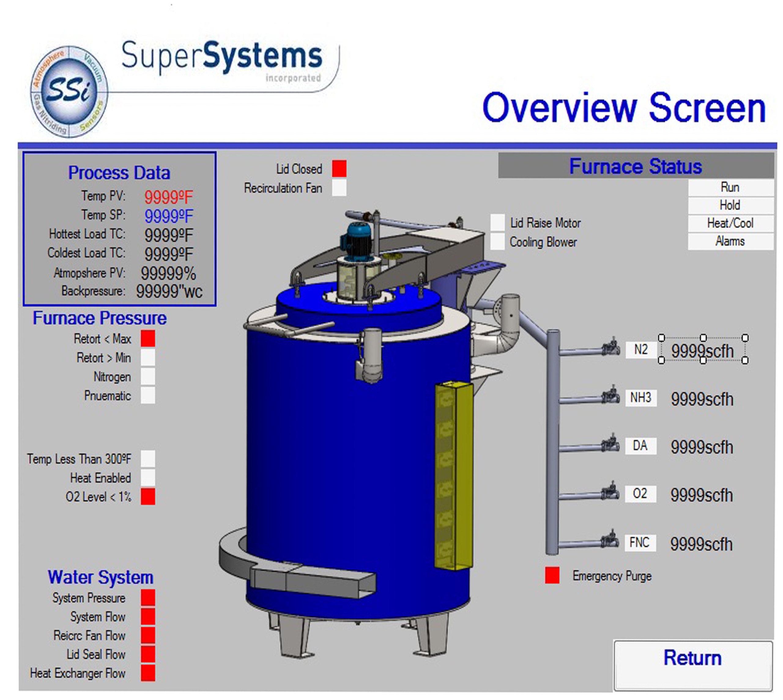Image resolution: width=783 pixels, height=700 pixels.
Task: Click the System Flow red indicator
Action: (x=148, y=617)
